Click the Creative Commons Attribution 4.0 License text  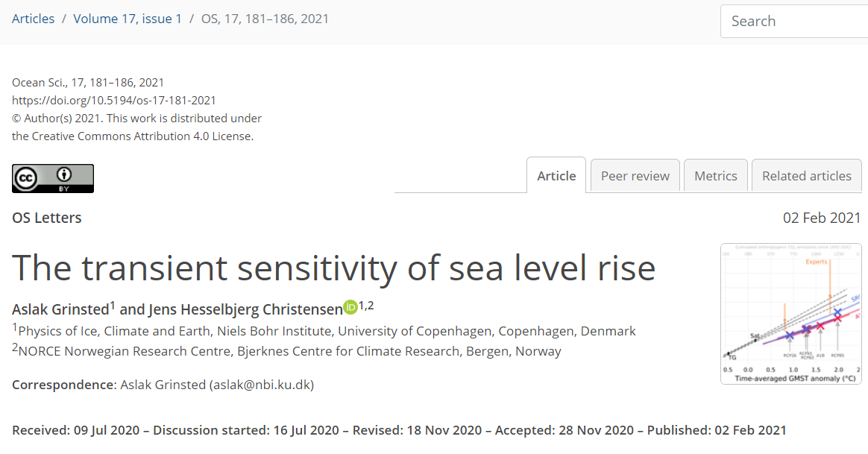click(133, 136)
